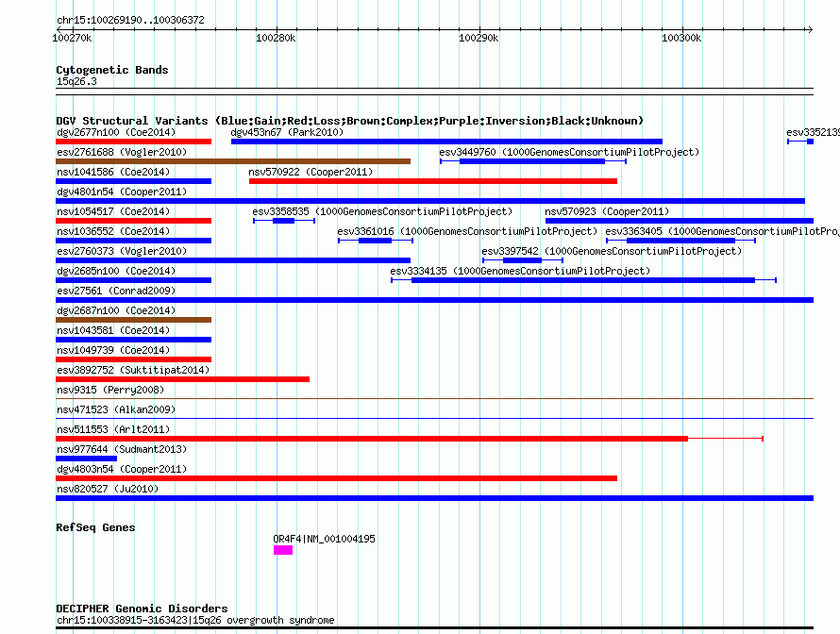Click the 100270k ruler tick label
This screenshot has height=634, width=840.
[72, 38]
